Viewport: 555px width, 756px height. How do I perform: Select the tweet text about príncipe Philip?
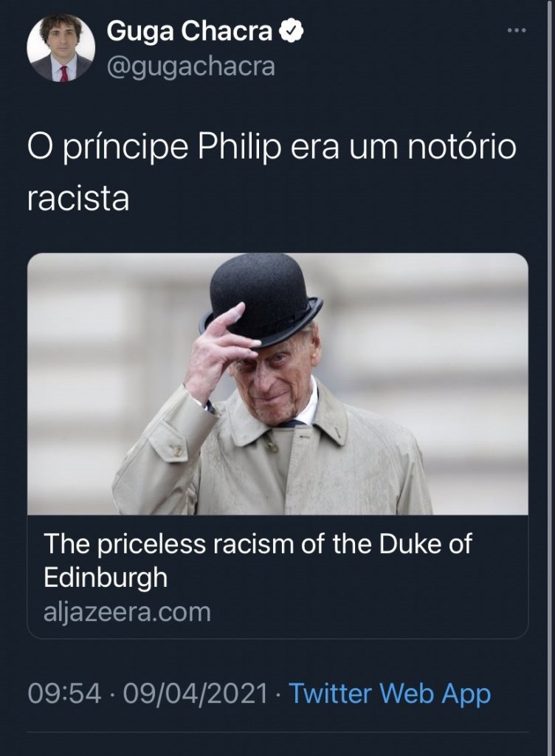point(272,173)
